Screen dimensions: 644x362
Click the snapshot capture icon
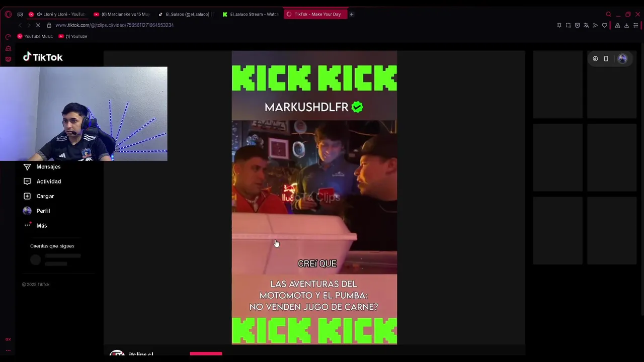pos(568,25)
